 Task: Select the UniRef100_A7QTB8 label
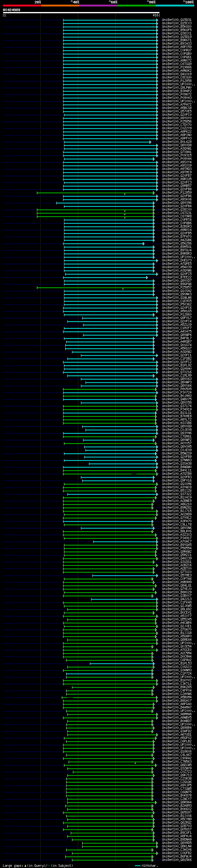[177, 474]
